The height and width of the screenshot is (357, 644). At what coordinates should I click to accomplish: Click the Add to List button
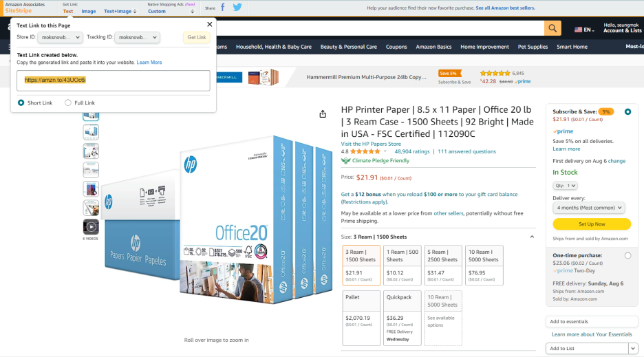click(x=587, y=348)
